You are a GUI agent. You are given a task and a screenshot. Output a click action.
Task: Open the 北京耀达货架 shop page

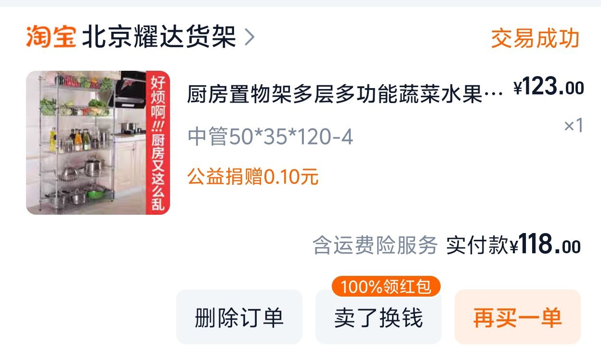(159, 37)
